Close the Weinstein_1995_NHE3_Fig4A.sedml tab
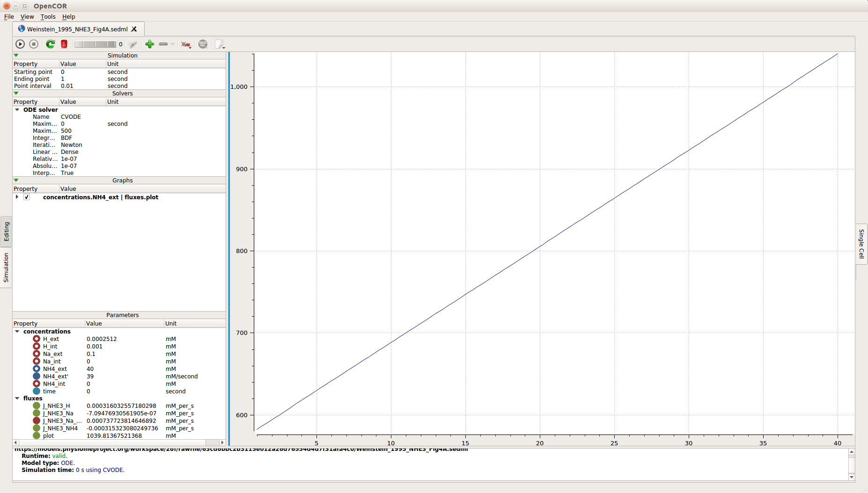Viewport: 868px width, 493px height. pos(134,29)
